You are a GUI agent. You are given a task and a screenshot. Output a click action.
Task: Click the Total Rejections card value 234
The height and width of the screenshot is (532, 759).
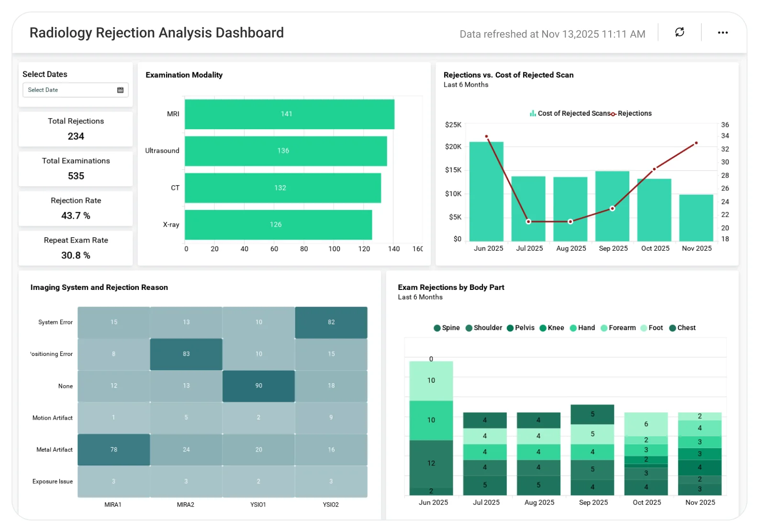tap(76, 136)
